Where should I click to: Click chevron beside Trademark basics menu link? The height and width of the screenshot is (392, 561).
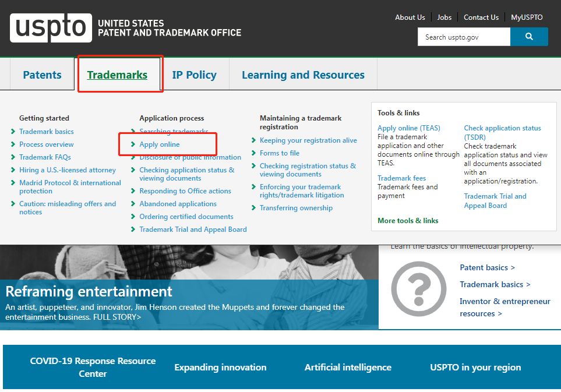(13, 132)
